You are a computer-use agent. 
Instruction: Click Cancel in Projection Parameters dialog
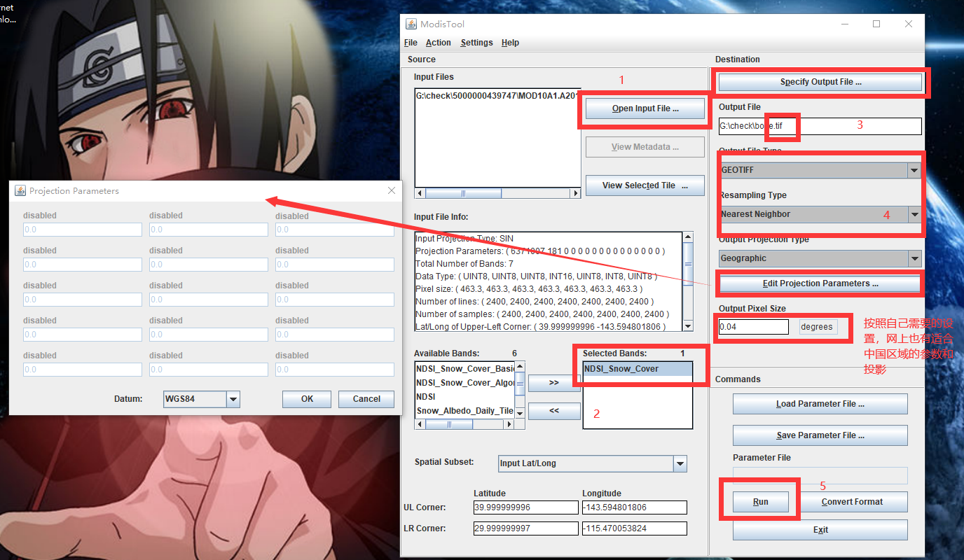pos(366,399)
